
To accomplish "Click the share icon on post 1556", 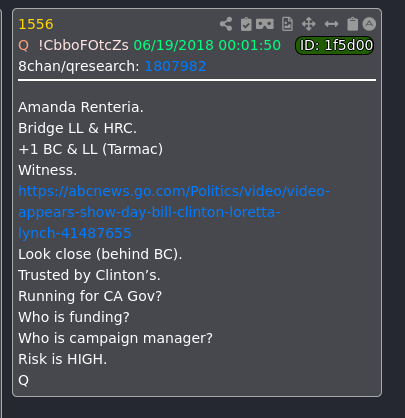I will (226, 24).
